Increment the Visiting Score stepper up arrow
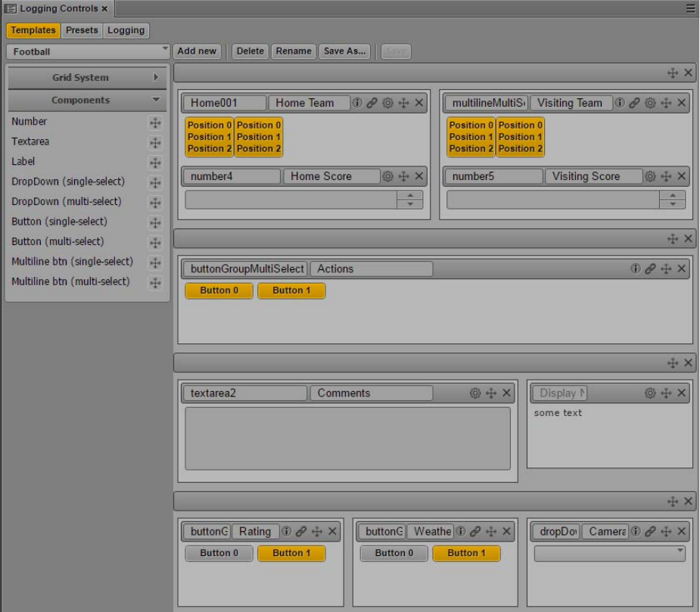700x612 pixels. (672, 195)
